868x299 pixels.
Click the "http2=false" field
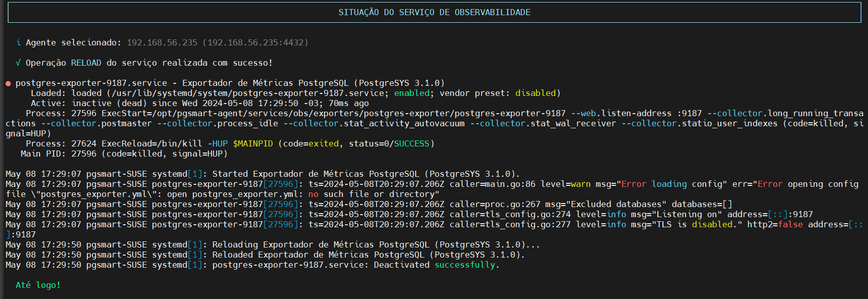[775, 224]
